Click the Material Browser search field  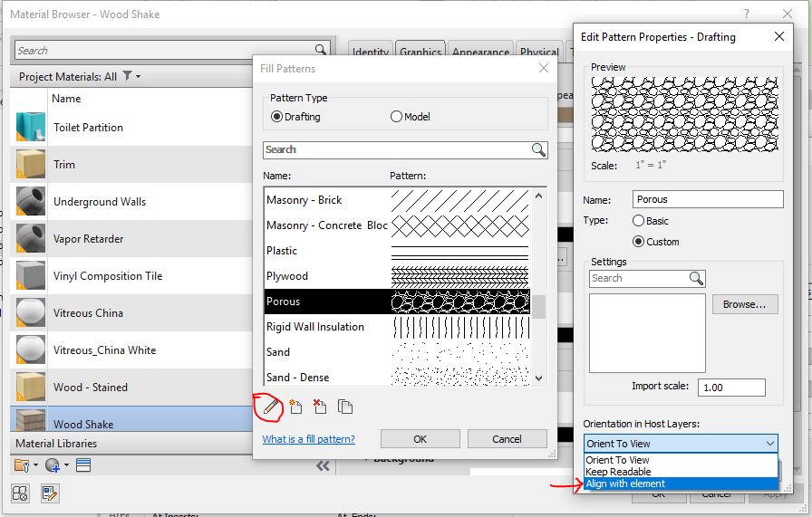[165, 50]
